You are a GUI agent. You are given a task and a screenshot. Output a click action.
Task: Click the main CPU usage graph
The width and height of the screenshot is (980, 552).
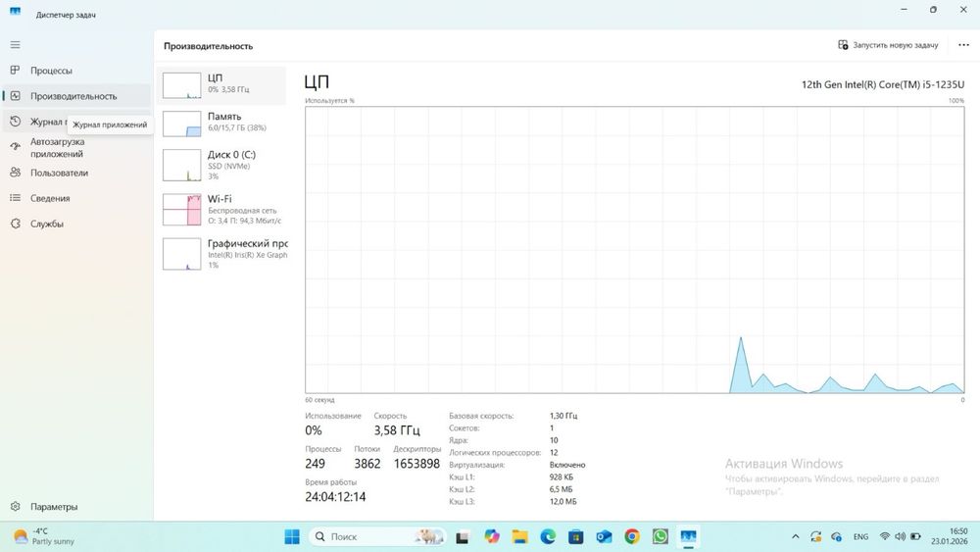(634, 249)
